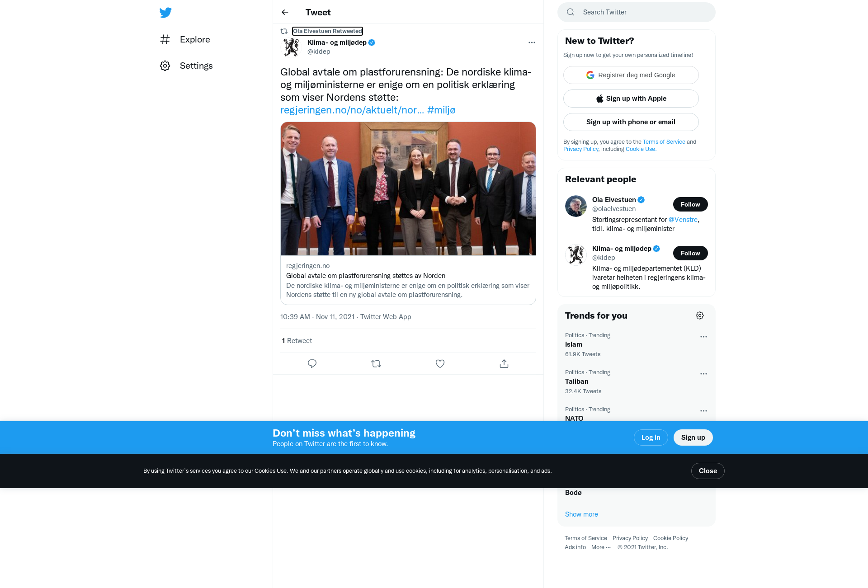Screen dimensions: 868x588
Task: Follow Ola Elvestuen
Action: (690, 204)
